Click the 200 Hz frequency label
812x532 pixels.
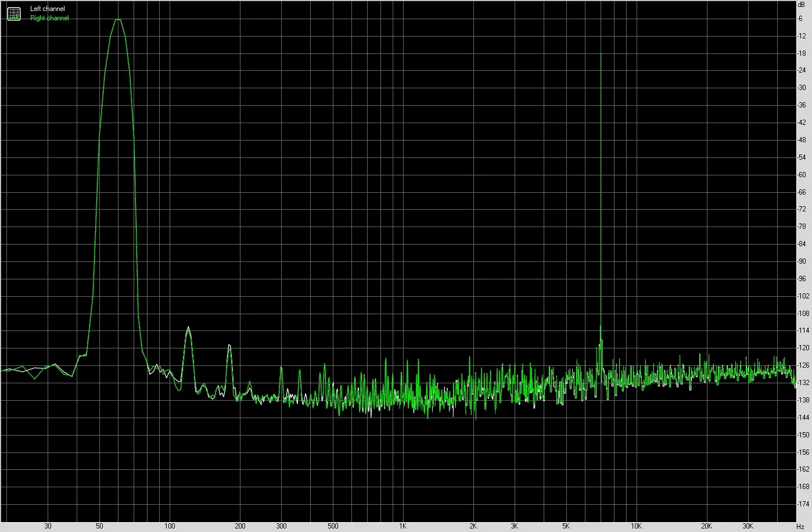(240, 526)
